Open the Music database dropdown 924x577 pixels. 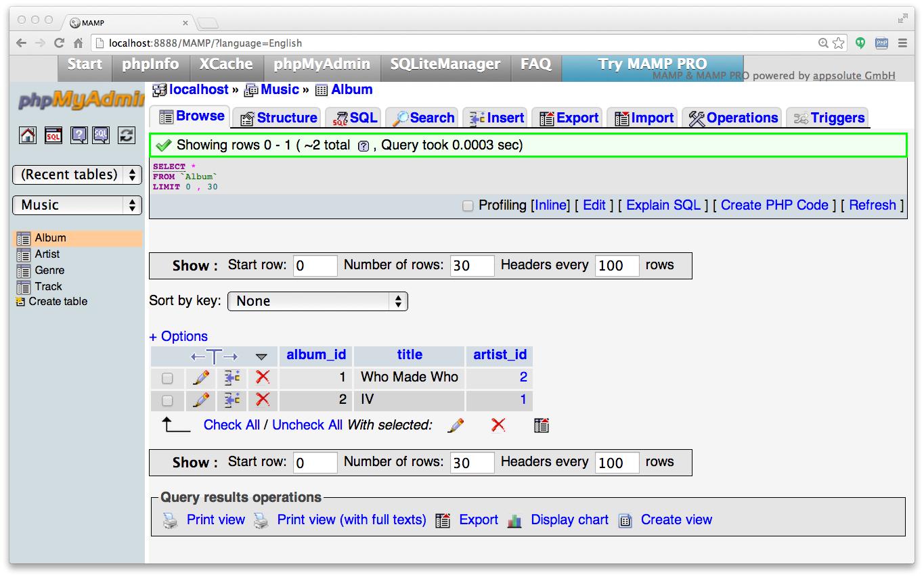[77, 205]
